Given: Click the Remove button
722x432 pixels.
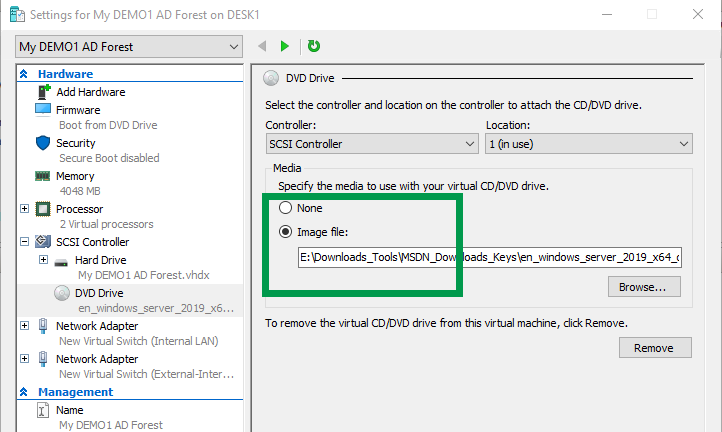Looking at the screenshot, I should point(654,348).
